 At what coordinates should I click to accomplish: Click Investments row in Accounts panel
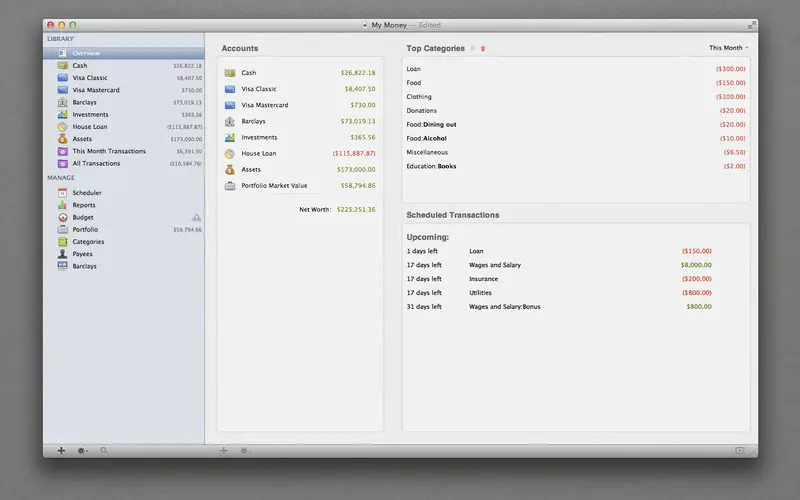tap(300, 137)
